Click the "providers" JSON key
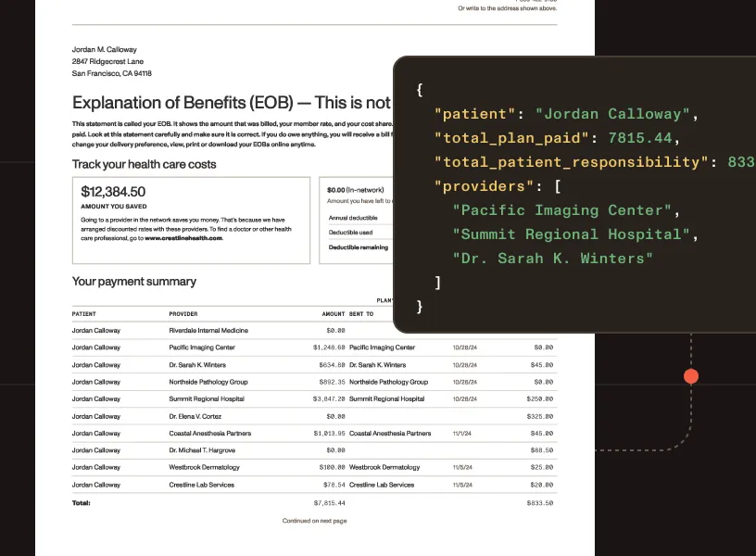 coord(484,186)
